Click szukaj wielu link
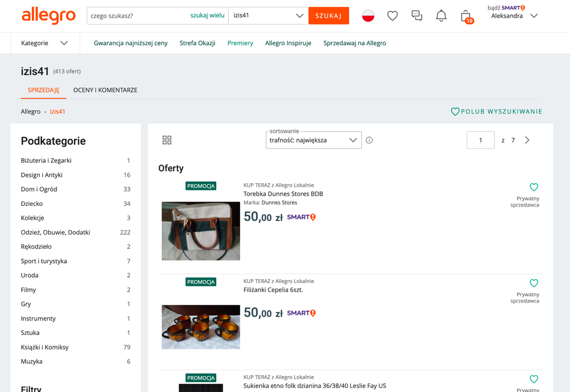Image resolution: width=570 pixels, height=392 pixels. pos(208,15)
